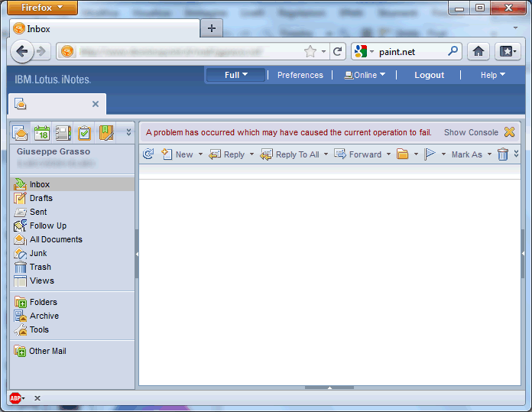The image size is (532, 412).
Task: Select the Inbox browser tab
Action: (105, 29)
